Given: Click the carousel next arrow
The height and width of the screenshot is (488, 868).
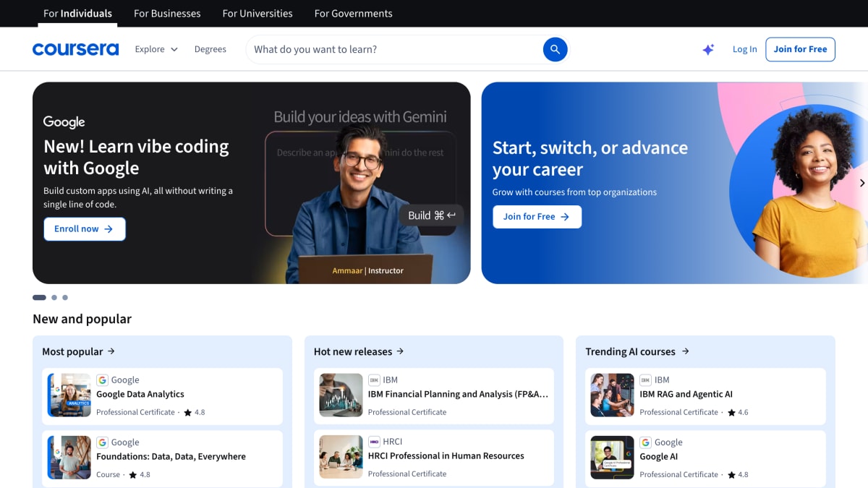Looking at the screenshot, I should coord(861,183).
